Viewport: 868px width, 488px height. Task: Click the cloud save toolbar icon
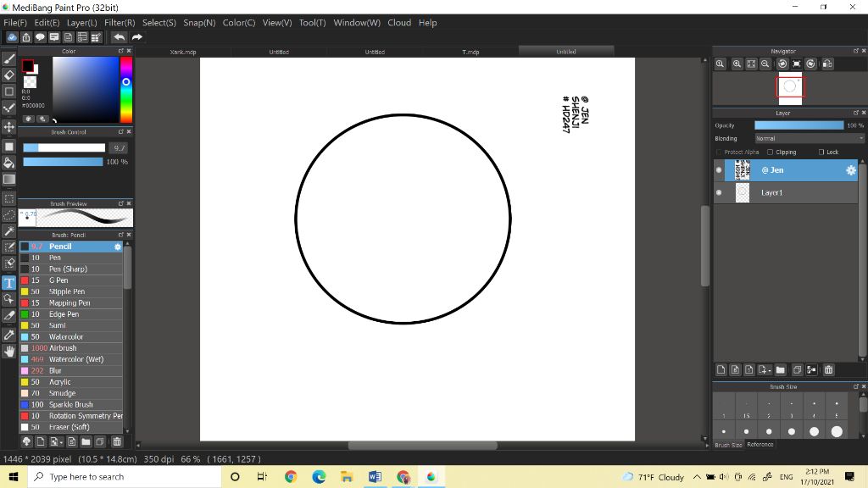pos(12,37)
